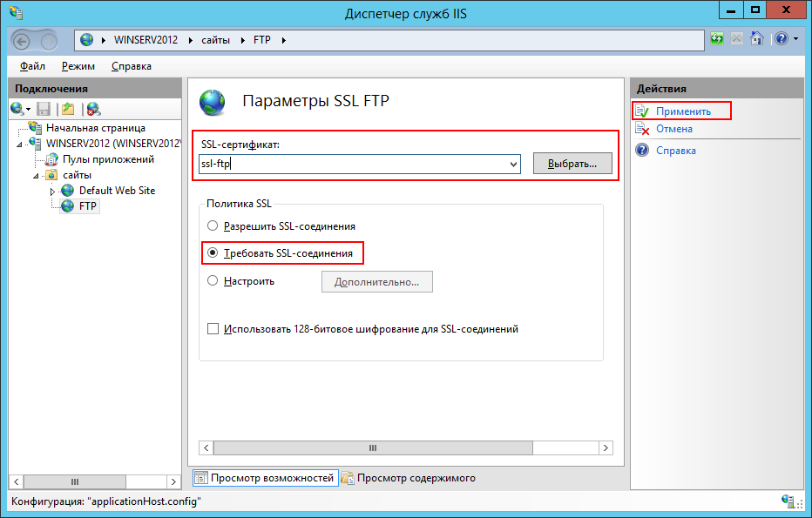Open the 'Файл' menu

[32, 66]
